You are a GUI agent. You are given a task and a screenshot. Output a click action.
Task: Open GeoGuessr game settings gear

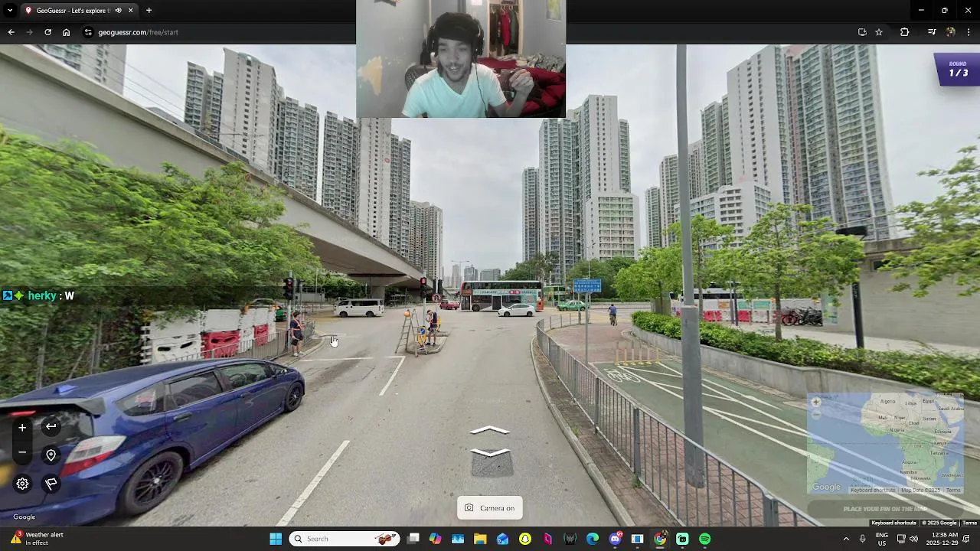22,484
